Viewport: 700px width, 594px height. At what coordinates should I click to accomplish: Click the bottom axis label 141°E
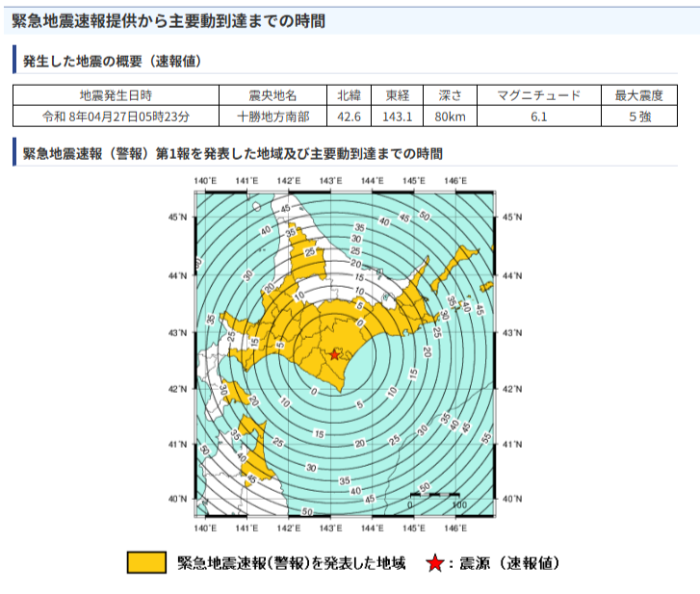click(246, 529)
